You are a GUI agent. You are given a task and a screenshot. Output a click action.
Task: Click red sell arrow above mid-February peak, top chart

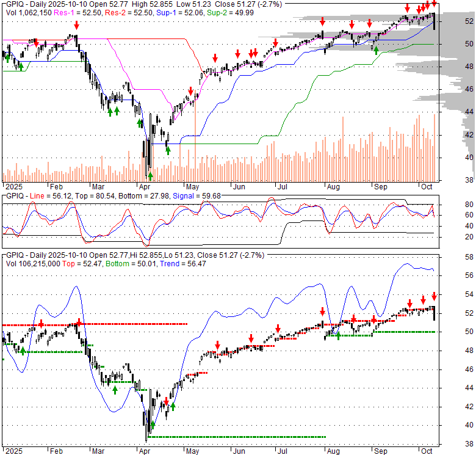coord(76,25)
